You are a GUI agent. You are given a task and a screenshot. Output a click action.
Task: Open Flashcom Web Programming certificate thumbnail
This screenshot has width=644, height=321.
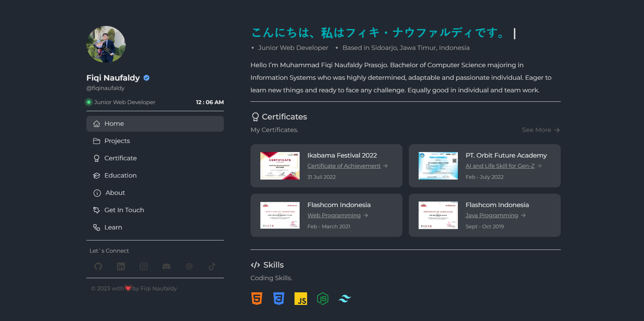coord(280,215)
